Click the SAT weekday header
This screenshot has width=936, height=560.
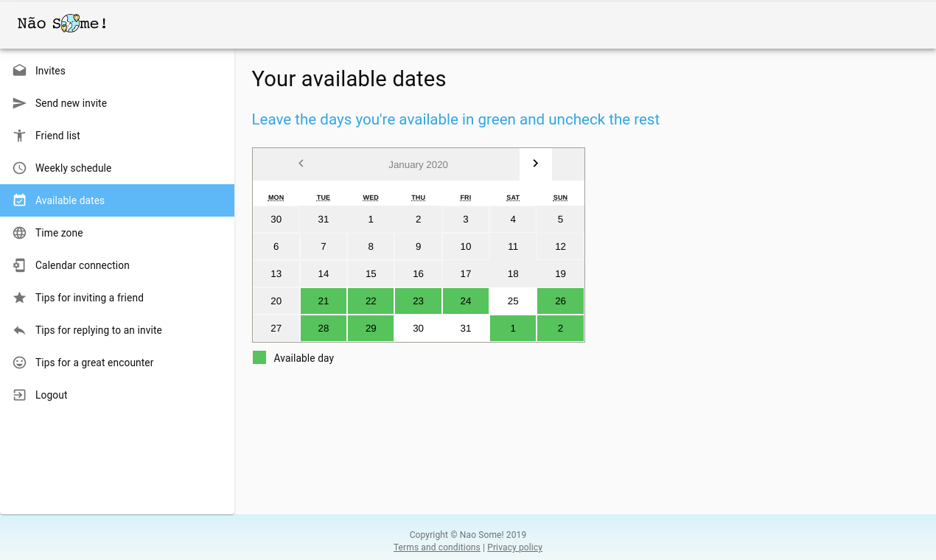pyautogui.click(x=513, y=197)
